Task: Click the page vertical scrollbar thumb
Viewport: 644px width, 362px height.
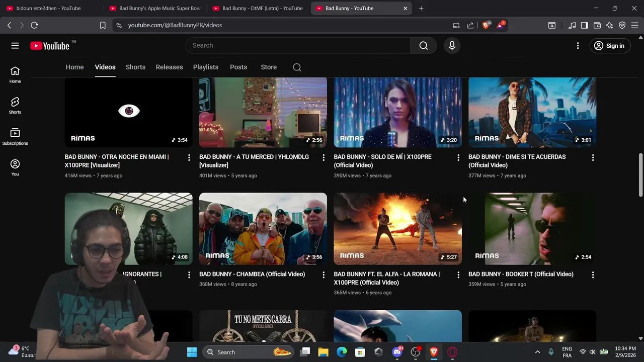Action: coord(640,175)
